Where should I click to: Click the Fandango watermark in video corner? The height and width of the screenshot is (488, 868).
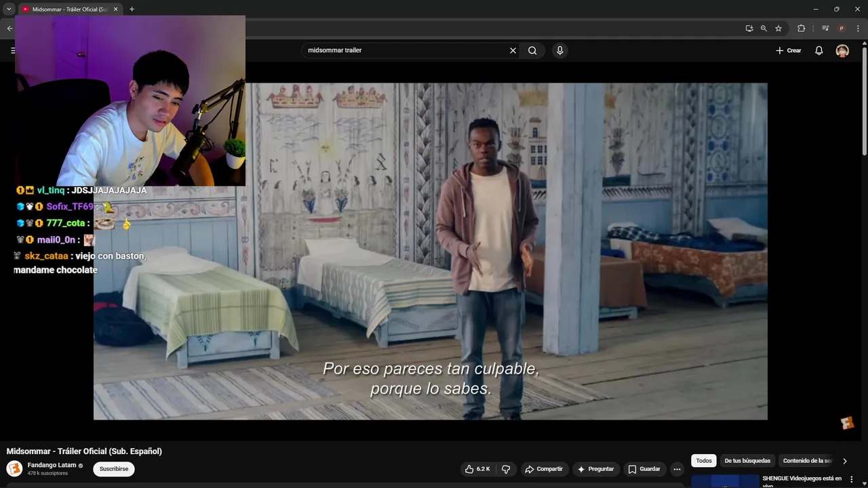848,423
